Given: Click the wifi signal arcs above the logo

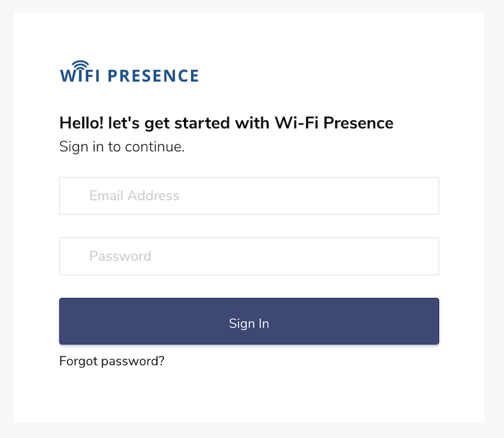Looking at the screenshot, I should [80, 64].
